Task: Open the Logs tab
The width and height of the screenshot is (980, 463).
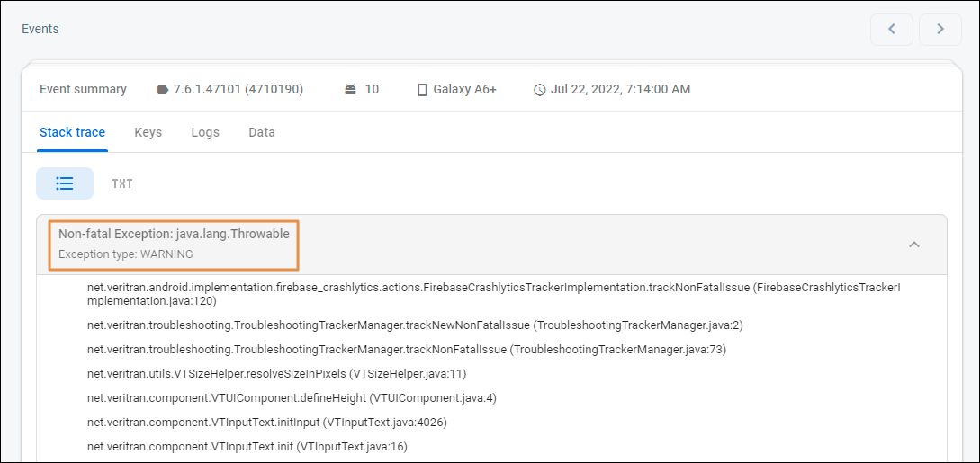Action: click(x=205, y=132)
